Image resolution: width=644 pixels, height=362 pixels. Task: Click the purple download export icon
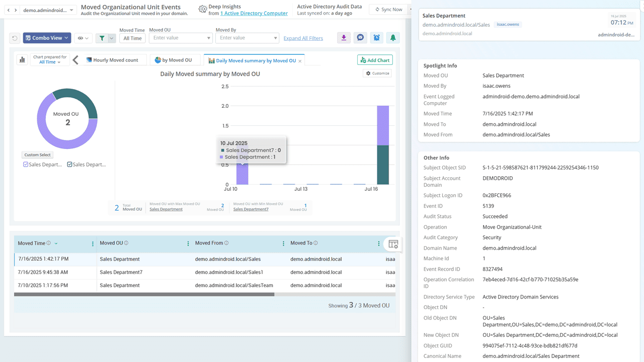(344, 38)
